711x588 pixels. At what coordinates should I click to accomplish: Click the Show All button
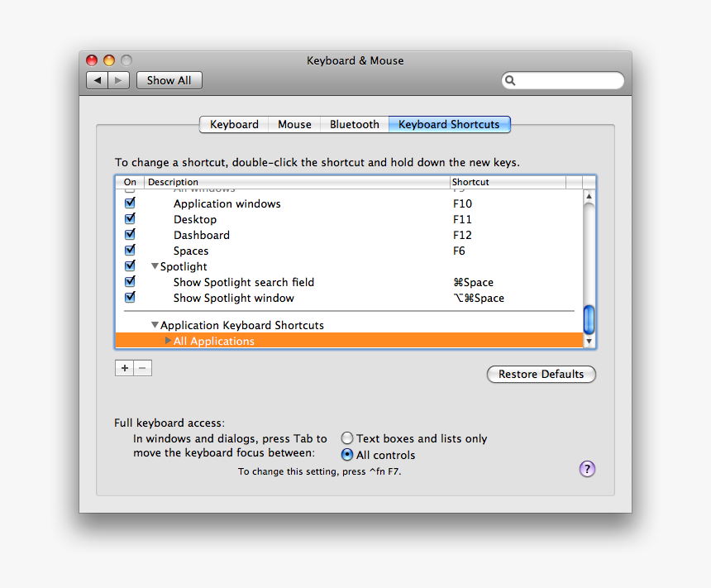[x=169, y=80]
